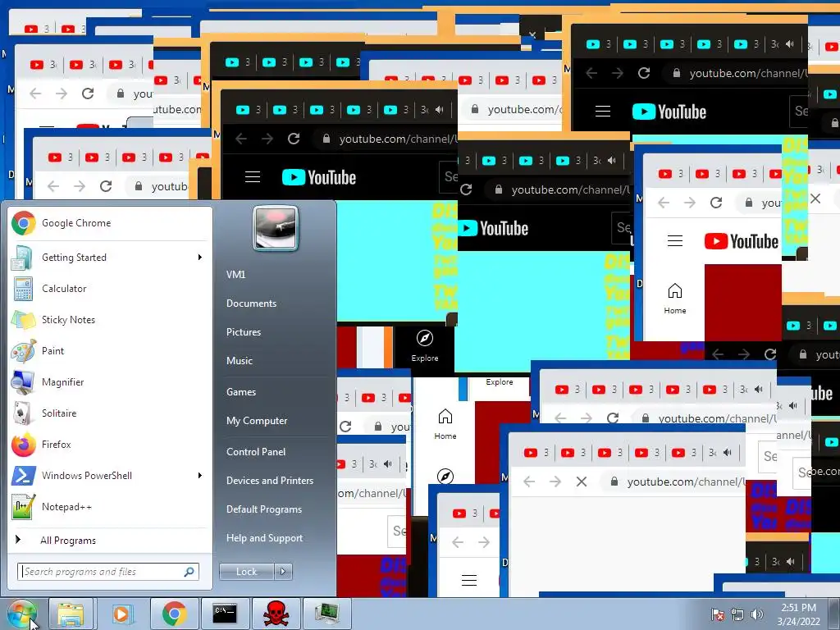Open the VM1 user folder
840x630 pixels.
click(235, 274)
